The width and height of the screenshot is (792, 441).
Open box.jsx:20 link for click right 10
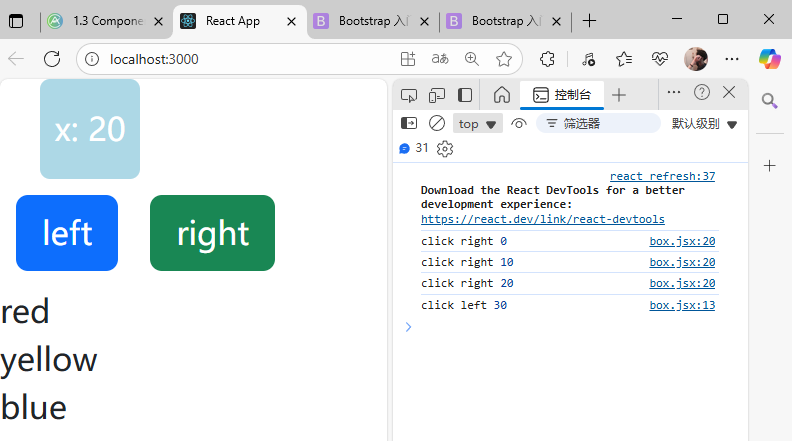682,262
